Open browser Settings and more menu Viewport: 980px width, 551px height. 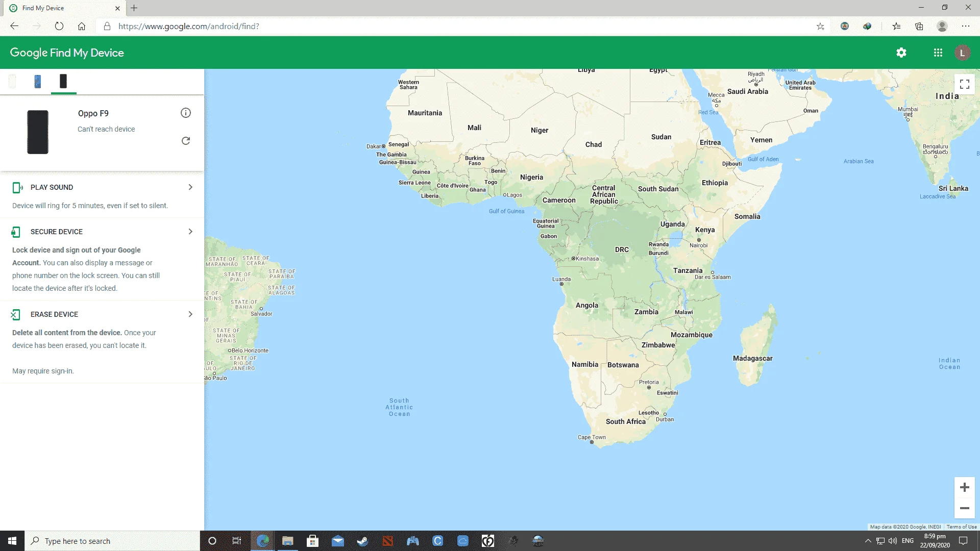(966, 26)
